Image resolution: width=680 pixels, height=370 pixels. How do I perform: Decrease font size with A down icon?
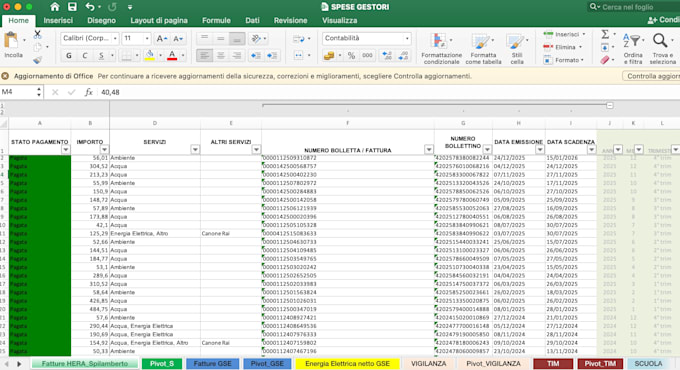pyautogui.click(x=178, y=39)
